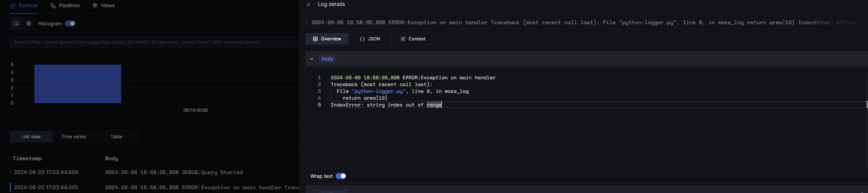Click the log summary line at top

pyautogui.click(x=587, y=23)
